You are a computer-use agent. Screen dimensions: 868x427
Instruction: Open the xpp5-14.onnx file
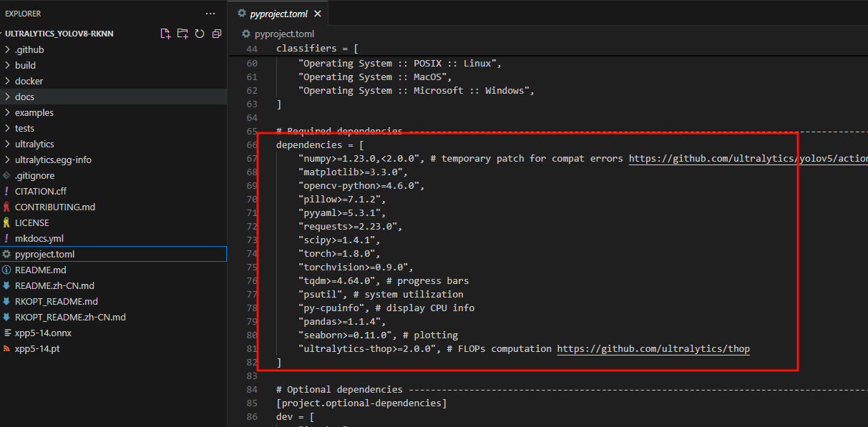(x=113, y=333)
